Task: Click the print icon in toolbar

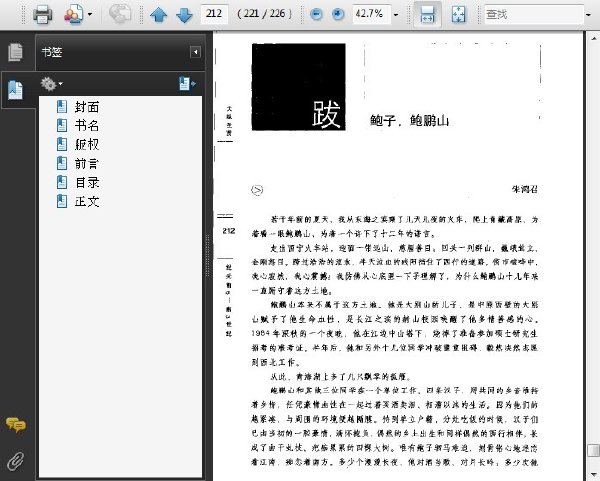Action: tap(42, 15)
